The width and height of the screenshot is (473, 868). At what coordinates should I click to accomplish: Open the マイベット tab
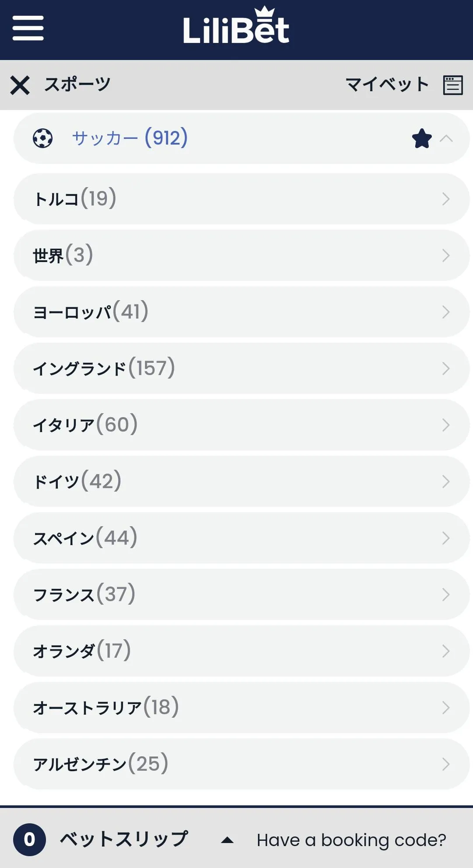pos(387,85)
